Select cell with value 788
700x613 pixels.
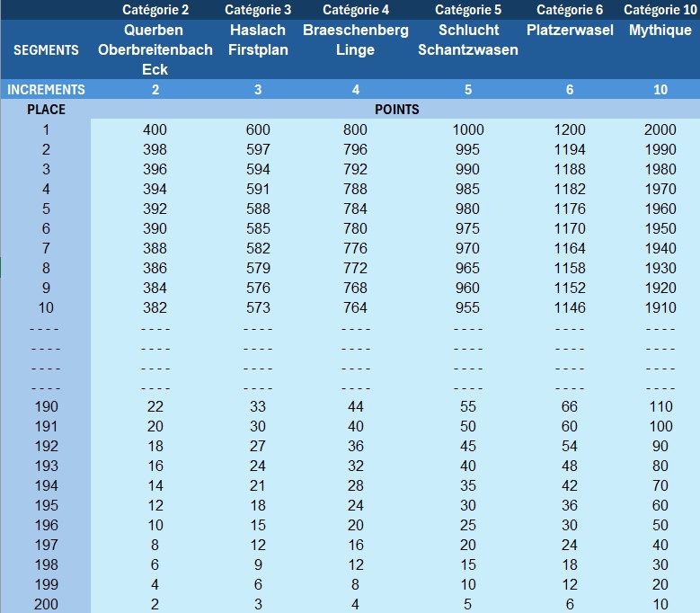[x=355, y=189]
